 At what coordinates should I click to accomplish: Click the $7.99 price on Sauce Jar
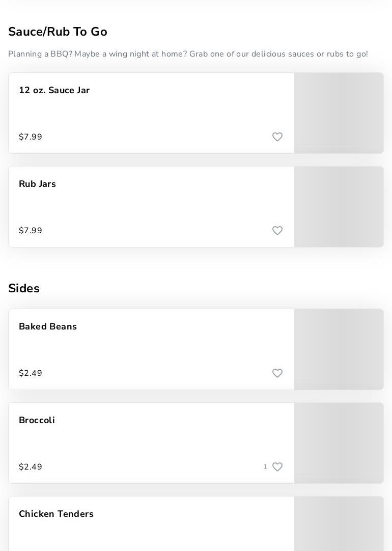tap(31, 137)
